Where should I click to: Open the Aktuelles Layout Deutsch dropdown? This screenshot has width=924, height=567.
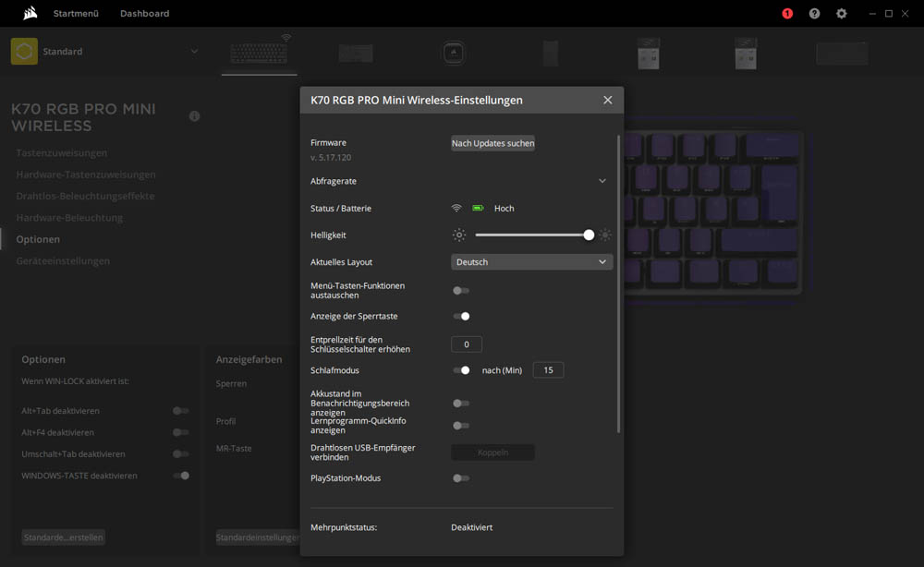pyautogui.click(x=531, y=262)
